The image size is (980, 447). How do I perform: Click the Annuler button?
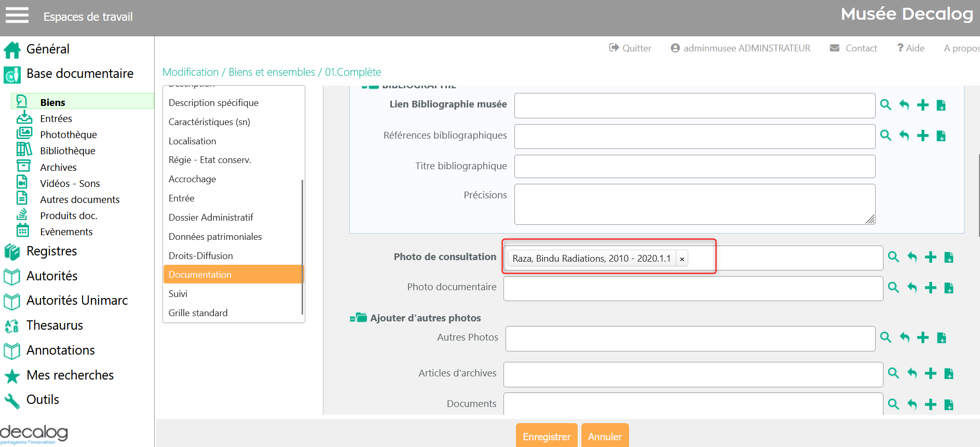tap(605, 436)
